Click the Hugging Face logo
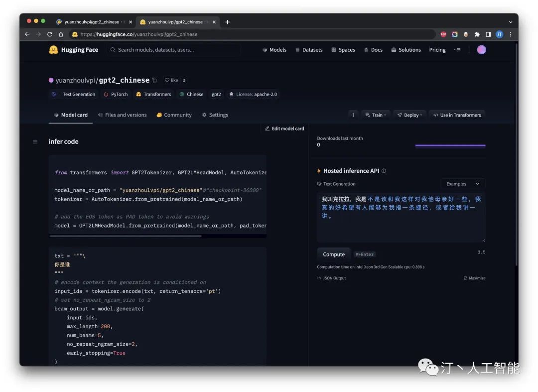 tap(73, 50)
